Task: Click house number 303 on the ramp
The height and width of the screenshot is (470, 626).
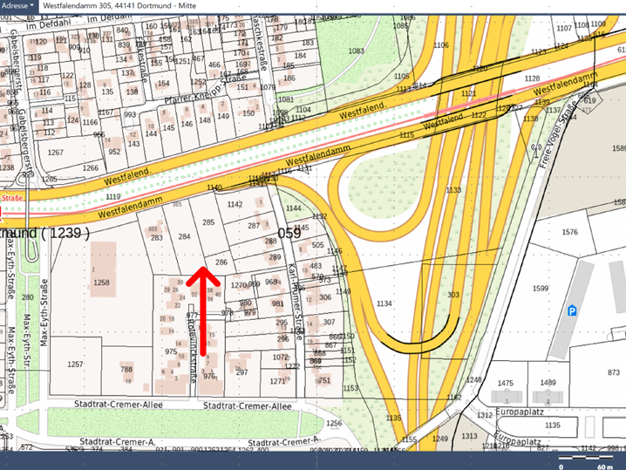Action: (x=453, y=296)
